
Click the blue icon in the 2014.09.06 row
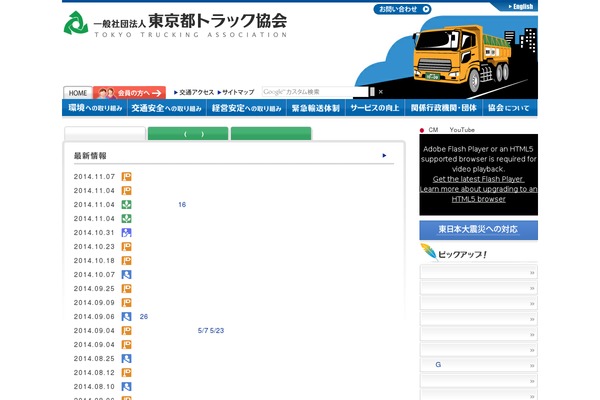click(126, 317)
